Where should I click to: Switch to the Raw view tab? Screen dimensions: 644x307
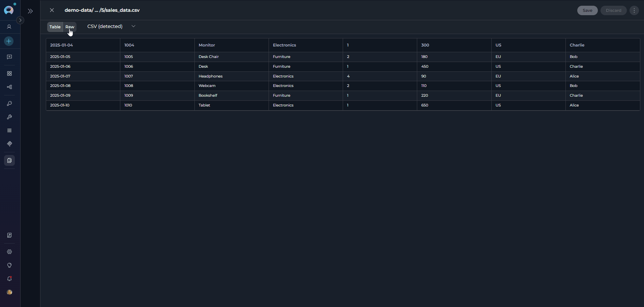70,27
